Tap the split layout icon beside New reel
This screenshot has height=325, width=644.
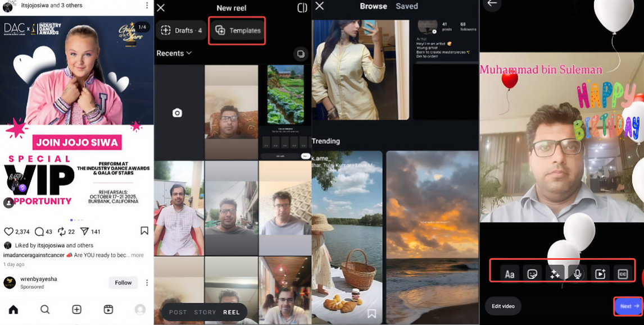click(302, 8)
